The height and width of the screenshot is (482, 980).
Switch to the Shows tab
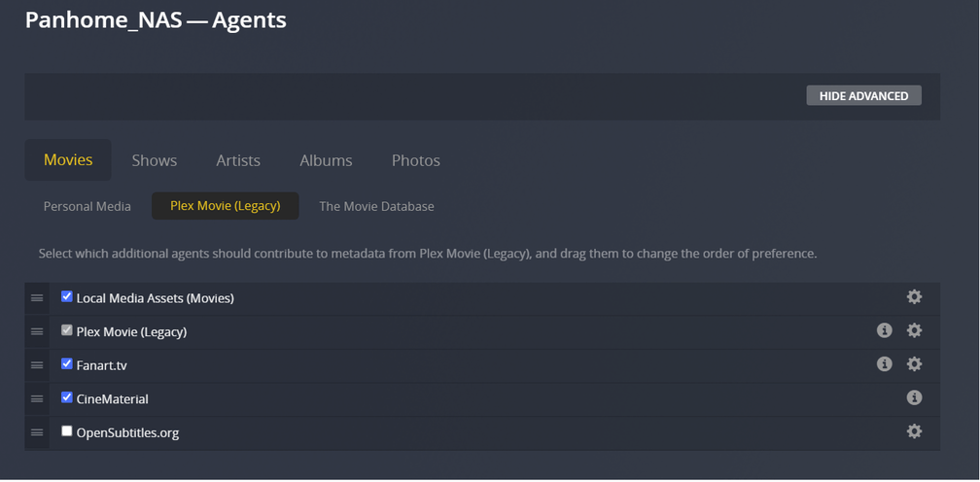tap(155, 160)
